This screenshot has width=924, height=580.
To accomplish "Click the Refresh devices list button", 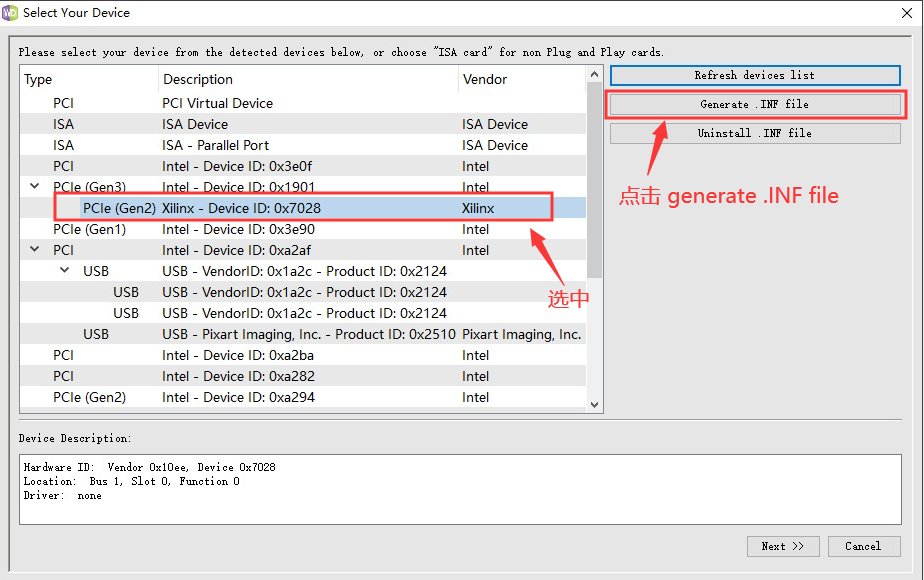I will (x=754, y=75).
